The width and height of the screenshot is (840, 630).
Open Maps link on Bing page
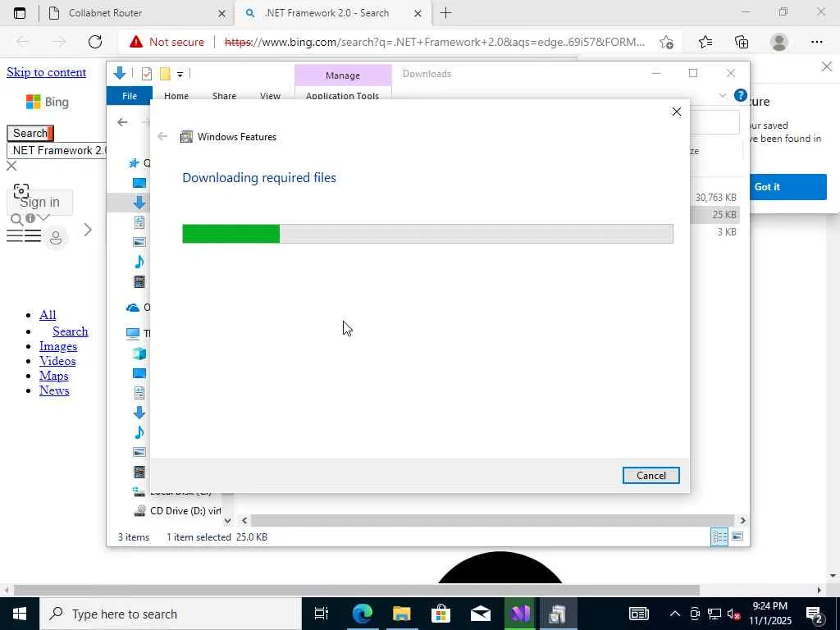[x=53, y=376]
